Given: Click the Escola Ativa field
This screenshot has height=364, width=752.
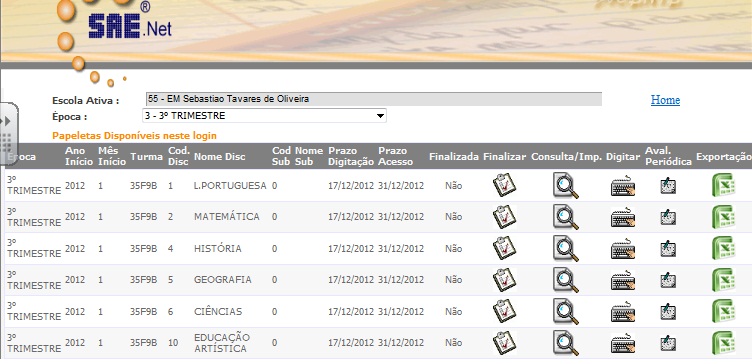Looking at the screenshot, I should click(374, 99).
